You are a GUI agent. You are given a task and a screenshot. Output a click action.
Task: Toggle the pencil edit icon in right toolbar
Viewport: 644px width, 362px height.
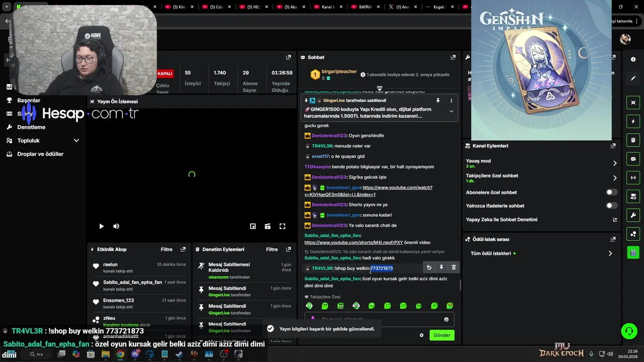633,78
